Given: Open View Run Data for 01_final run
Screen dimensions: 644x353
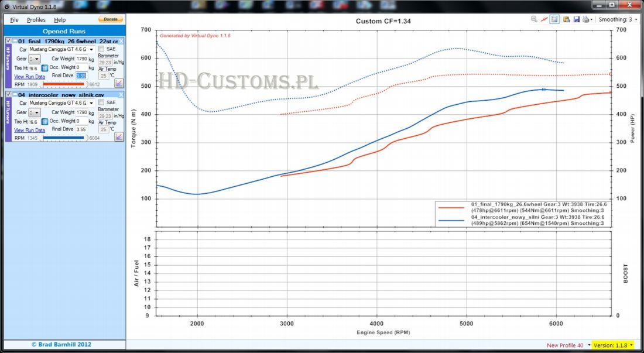Looking at the screenshot, I should [x=29, y=77].
